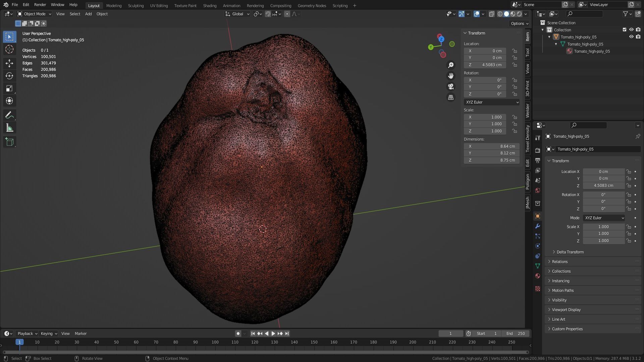Open the Render properties tab

pos(538,150)
